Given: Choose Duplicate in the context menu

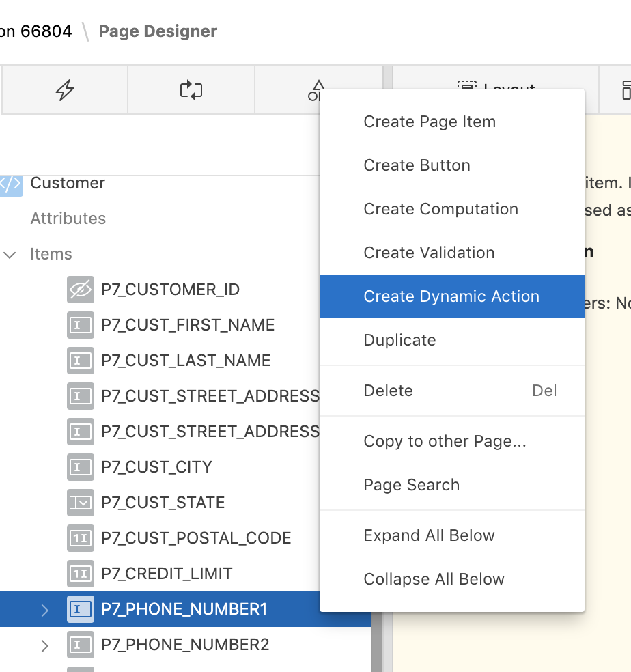Looking at the screenshot, I should [399, 340].
